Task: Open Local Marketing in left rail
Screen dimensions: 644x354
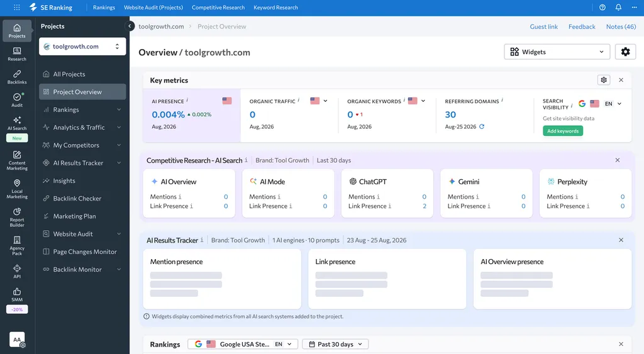Action: tap(17, 189)
